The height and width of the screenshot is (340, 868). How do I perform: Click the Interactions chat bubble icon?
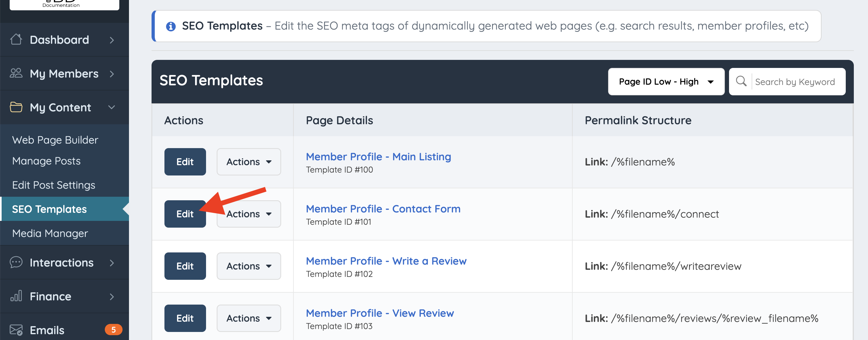point(16,262)
